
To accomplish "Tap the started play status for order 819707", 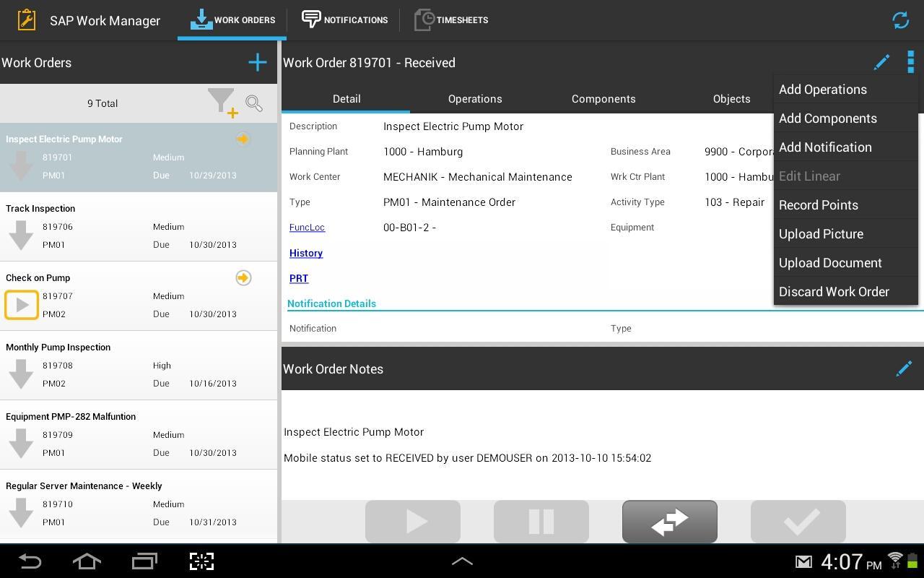I will 22,304.
